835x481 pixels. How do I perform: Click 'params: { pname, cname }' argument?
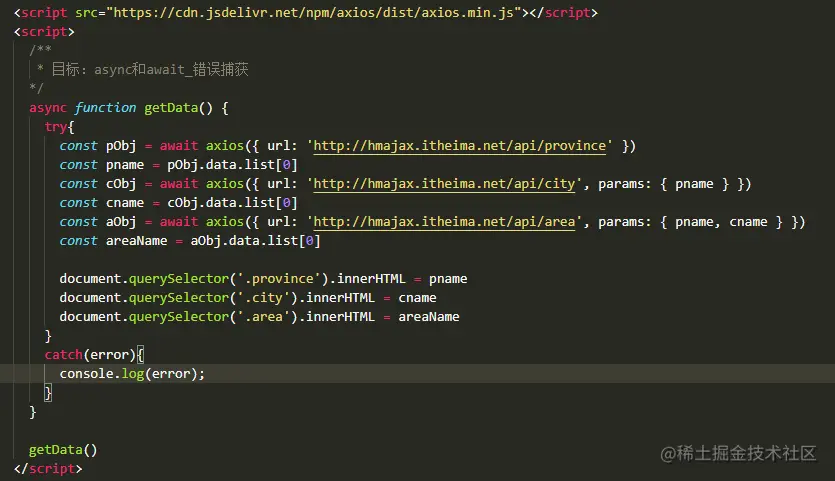tap(691, 222)
